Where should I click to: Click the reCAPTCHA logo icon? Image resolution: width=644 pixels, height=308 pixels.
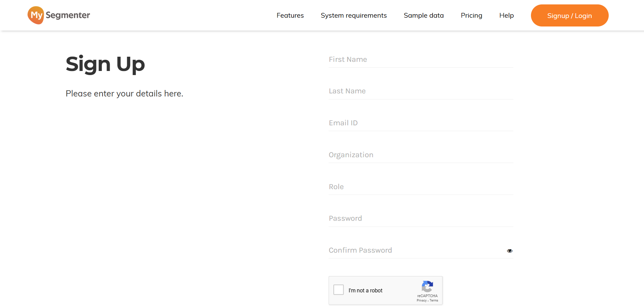(x=427, y=286)
